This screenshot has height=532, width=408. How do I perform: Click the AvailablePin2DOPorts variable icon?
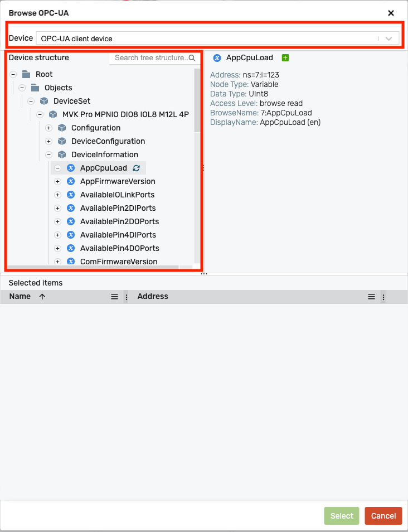71,221
